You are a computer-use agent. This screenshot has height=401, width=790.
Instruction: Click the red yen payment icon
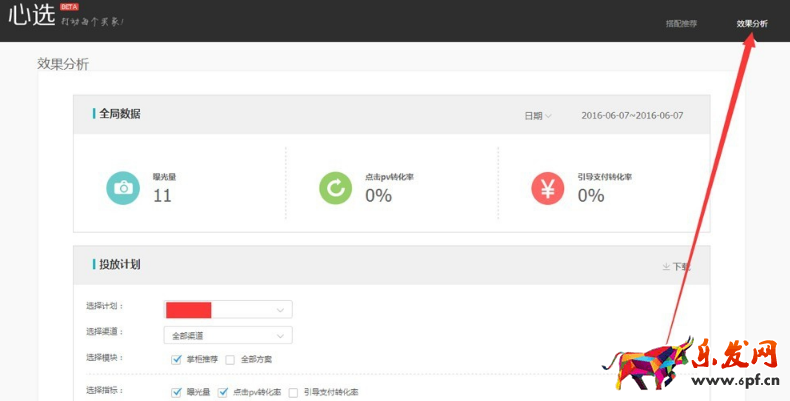(x=548, y=188)
